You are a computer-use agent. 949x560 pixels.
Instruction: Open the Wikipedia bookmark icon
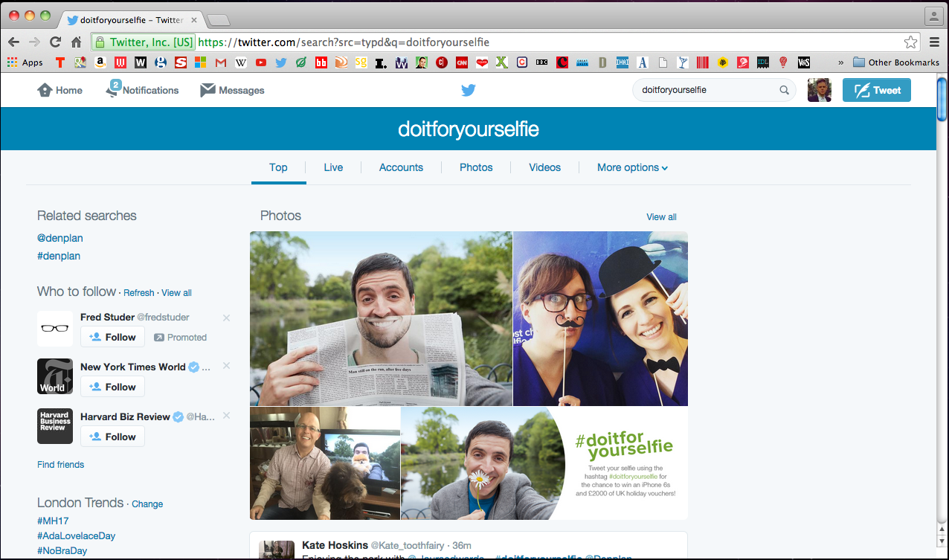click(240, 62)
